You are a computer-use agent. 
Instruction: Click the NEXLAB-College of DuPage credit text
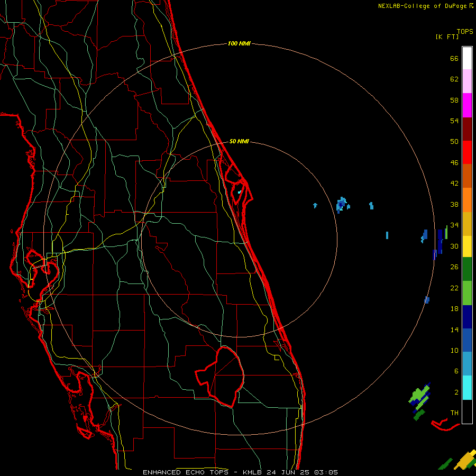[426, 6]
